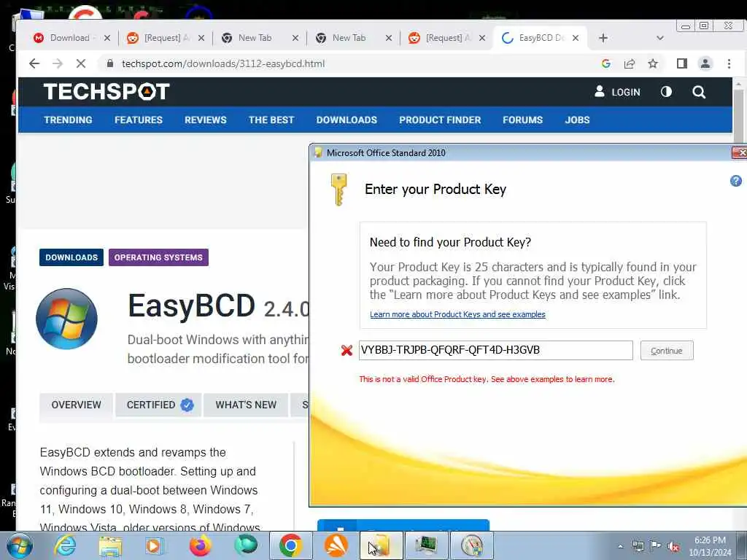Click the DOWNLOADS category badge

[x=71, y=257]
